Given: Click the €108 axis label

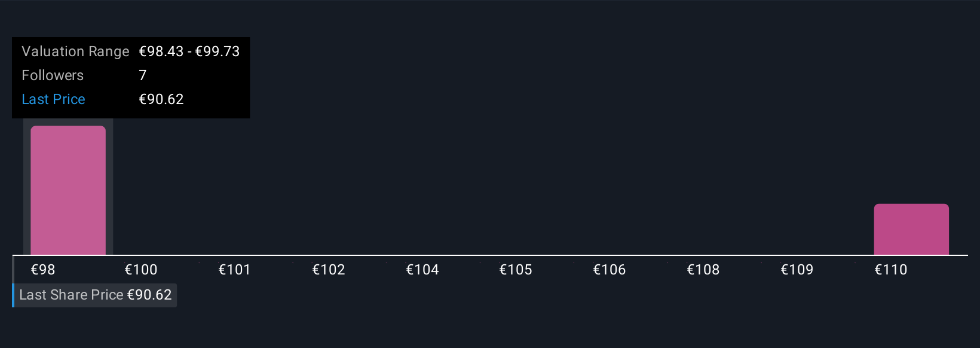Looking at the screenshot, I should [703, 270].
